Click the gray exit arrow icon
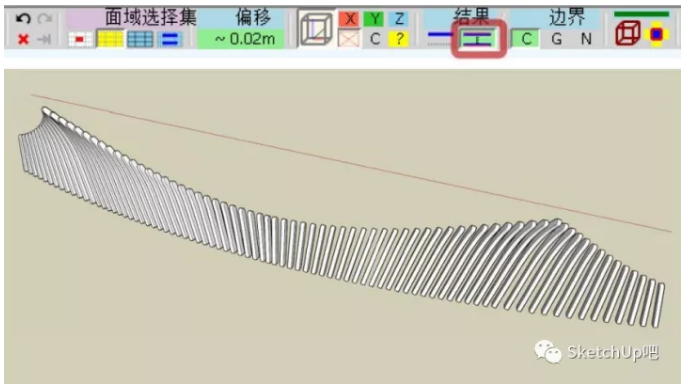Viewport: 692px width, 391px height. coord(44,39)
